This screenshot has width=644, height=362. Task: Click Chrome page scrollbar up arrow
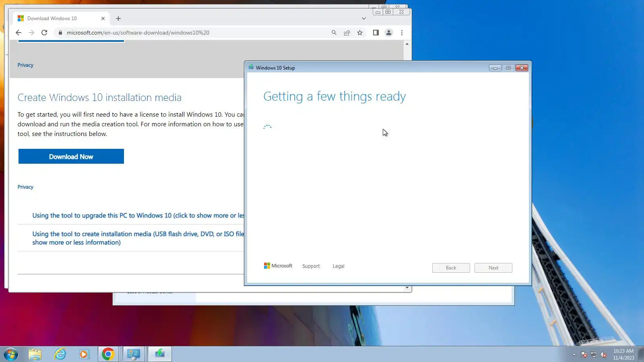[407, 44]
